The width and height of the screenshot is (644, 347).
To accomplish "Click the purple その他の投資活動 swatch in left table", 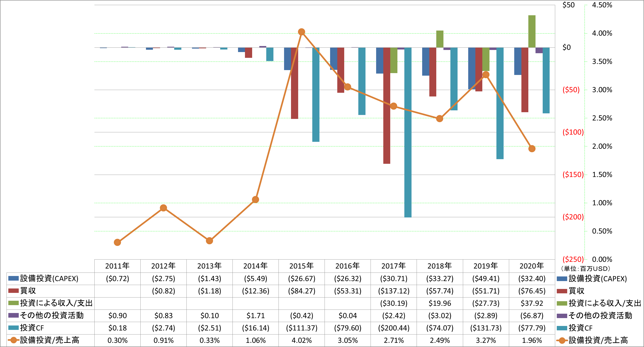I will tap(13, 315).
